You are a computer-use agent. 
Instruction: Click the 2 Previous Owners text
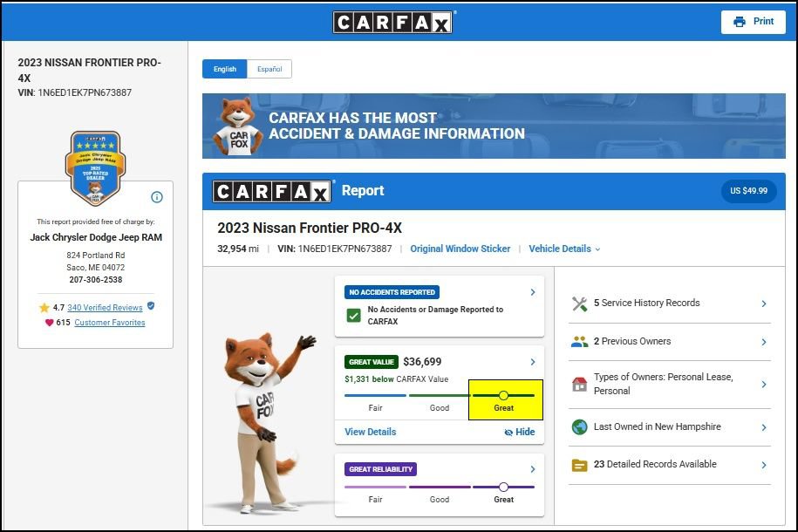pos(632,341)
